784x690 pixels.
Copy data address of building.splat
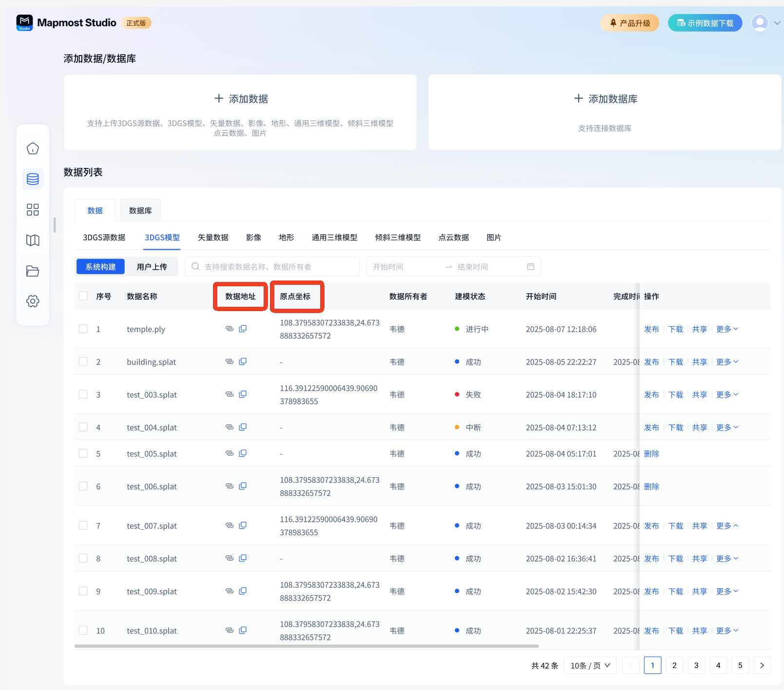(243, 362)
